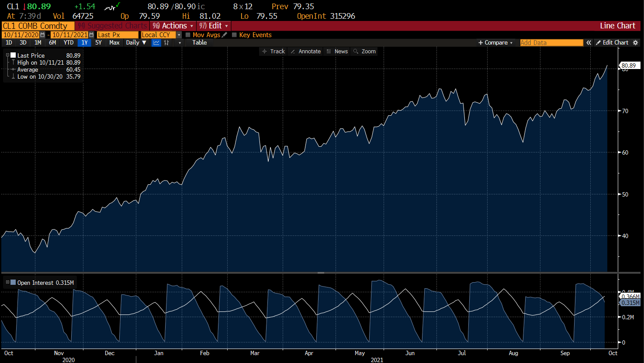Screen dimensions: 644x363
Task: Collapse the Last Price legend tree
Action: coord(7,55)
